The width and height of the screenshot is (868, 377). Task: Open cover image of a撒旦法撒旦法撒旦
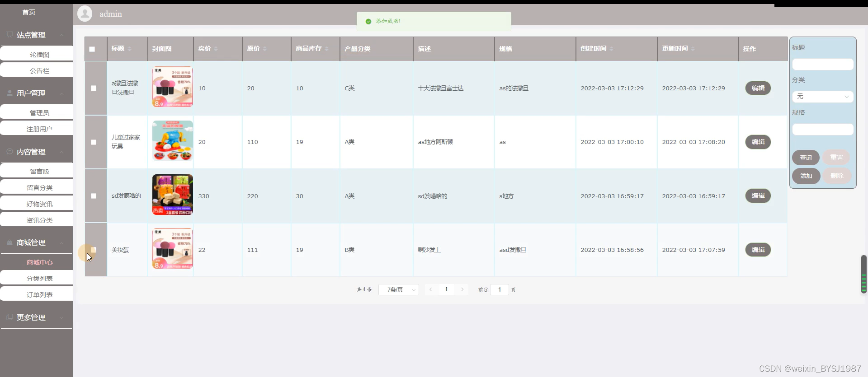[173, 87]
